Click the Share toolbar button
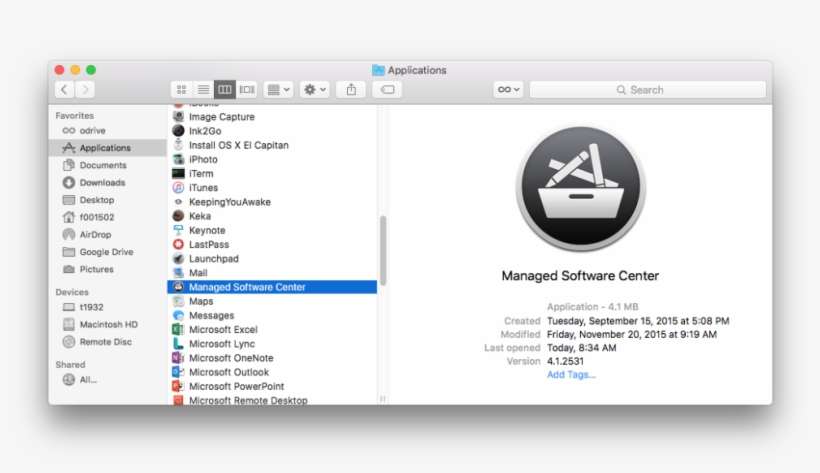The image size is (820, 473). 351,90
